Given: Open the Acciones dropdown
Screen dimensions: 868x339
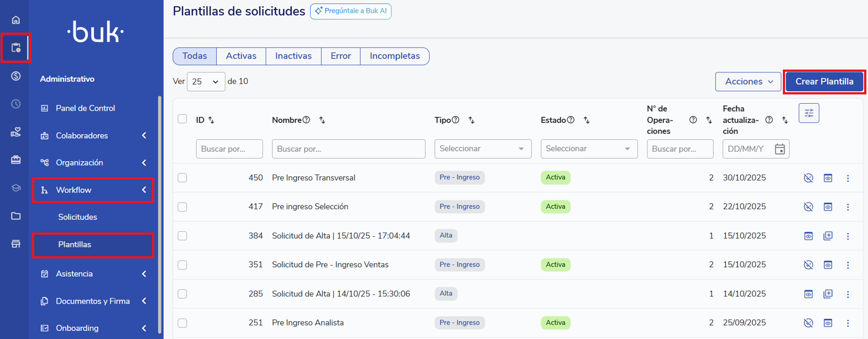Looking at the screenshot, I should point(748,82).
